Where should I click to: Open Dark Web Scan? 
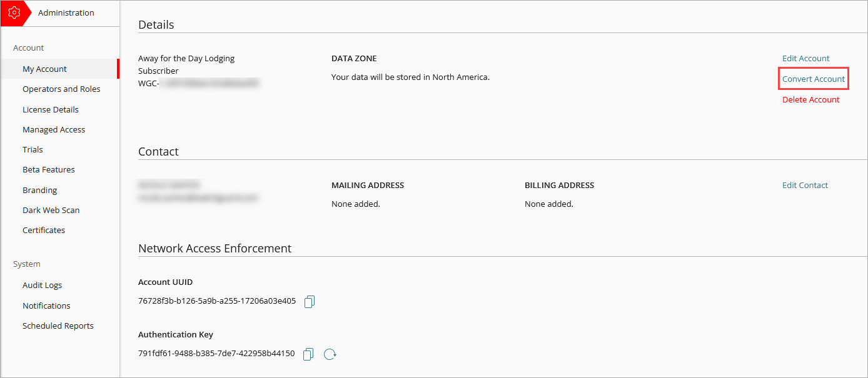pos(51,210)
